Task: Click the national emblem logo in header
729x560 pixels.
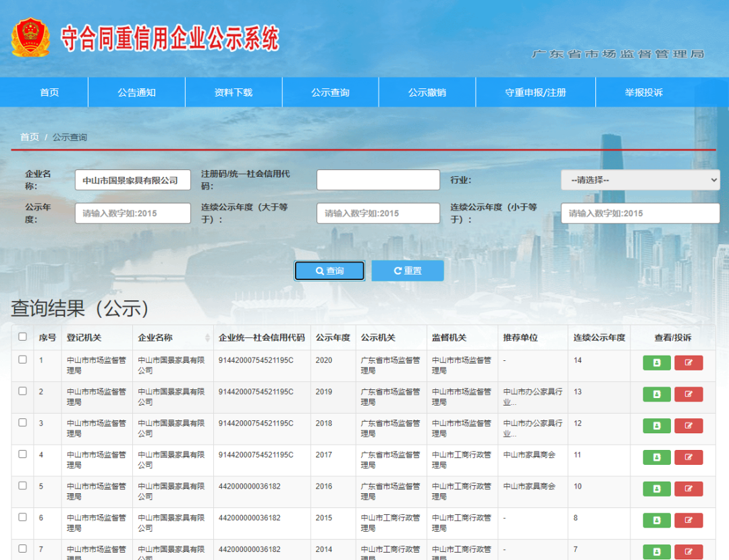Action: tap(30, 38)
